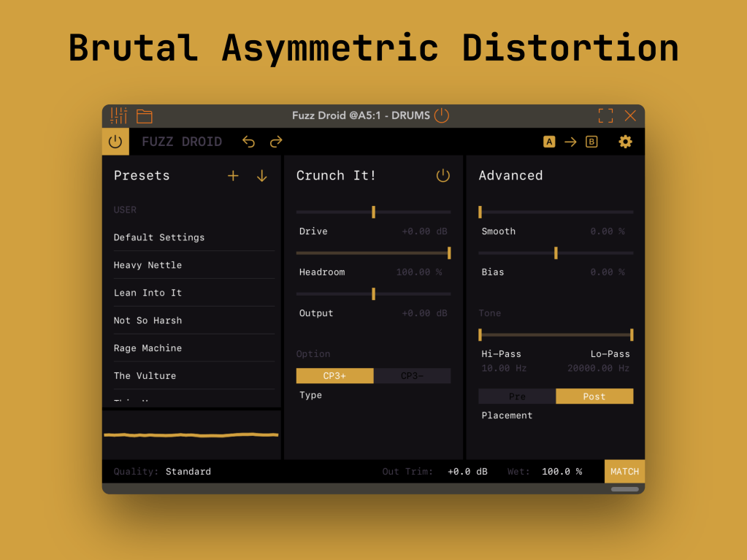Viewport: 747px width, 560px height.
Task: Toggle the power icon beside DRUMS title
Action: [442, 115]
